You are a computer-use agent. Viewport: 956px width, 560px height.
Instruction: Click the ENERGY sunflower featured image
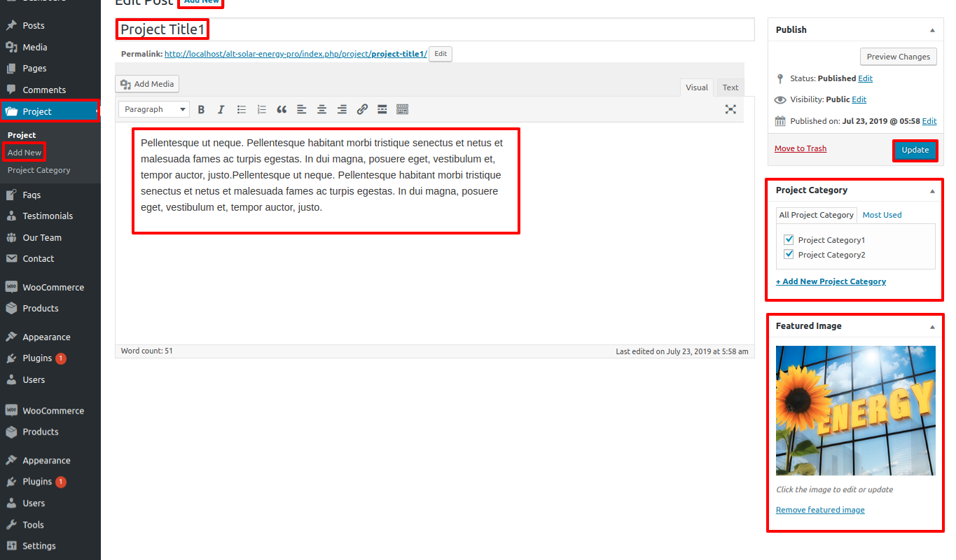tap(855, 411)
